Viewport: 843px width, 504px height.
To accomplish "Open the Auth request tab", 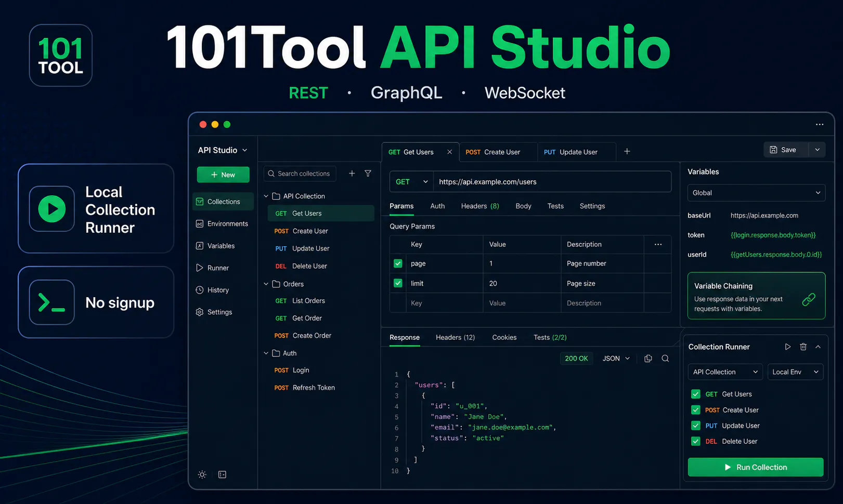I will pos(437,206).
